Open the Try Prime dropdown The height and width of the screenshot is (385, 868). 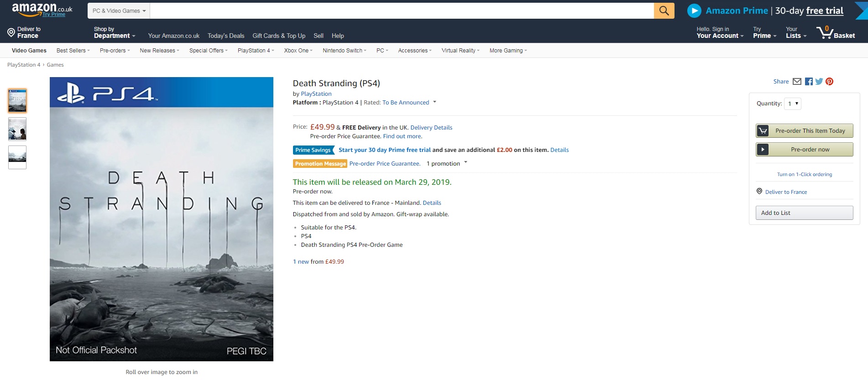(765, 32)
